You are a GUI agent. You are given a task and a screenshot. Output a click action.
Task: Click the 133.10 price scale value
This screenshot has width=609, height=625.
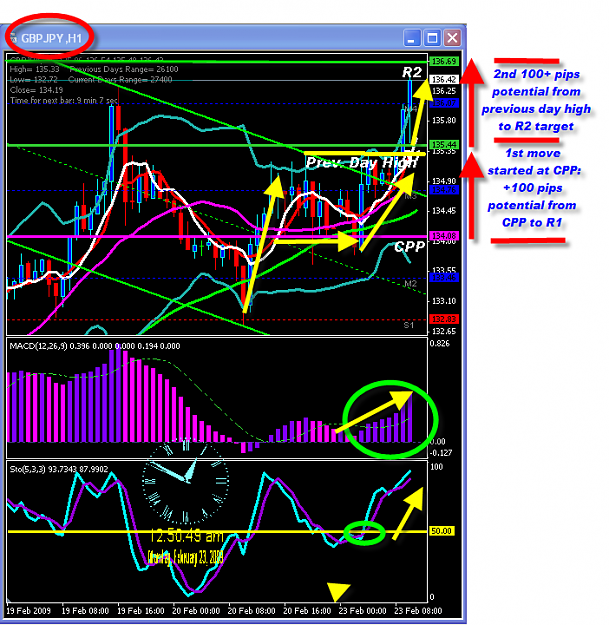click(x=444, y=301)
